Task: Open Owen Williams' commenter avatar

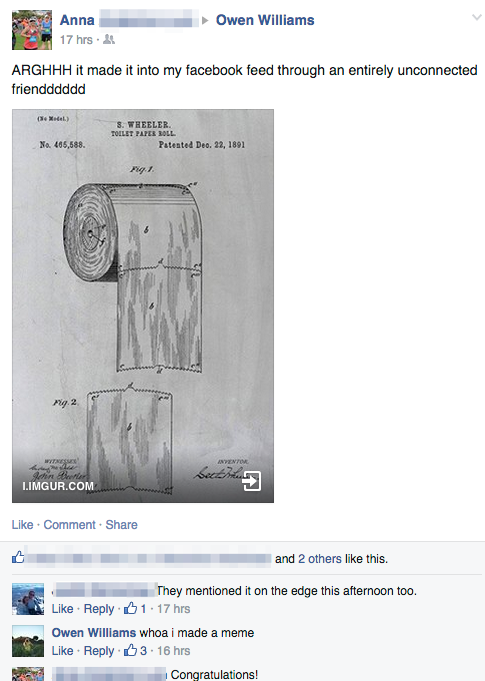Action: (28, 641)
